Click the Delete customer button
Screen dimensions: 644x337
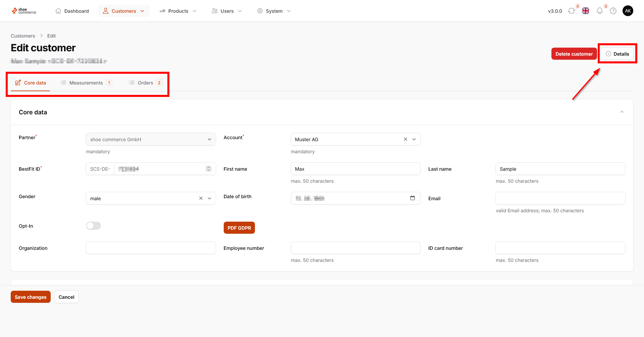pyautogui.click(x=574, y=54)
